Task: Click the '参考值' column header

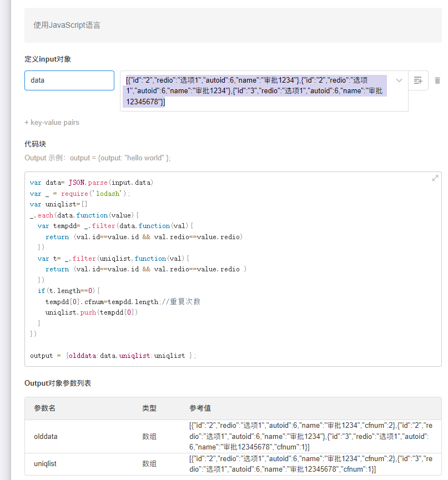Action: coord(200,408)
